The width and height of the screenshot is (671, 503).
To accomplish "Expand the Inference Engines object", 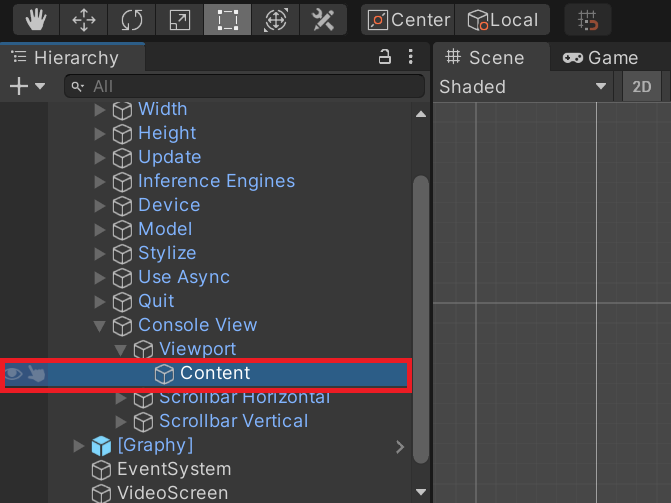I will pos(99,181).
